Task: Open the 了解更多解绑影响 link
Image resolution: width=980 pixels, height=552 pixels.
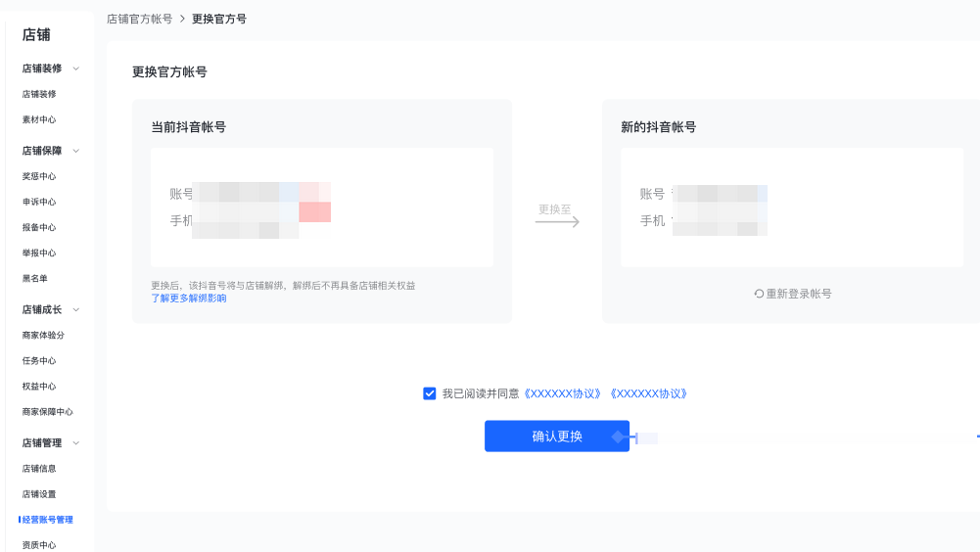Action: click(189, 299)
